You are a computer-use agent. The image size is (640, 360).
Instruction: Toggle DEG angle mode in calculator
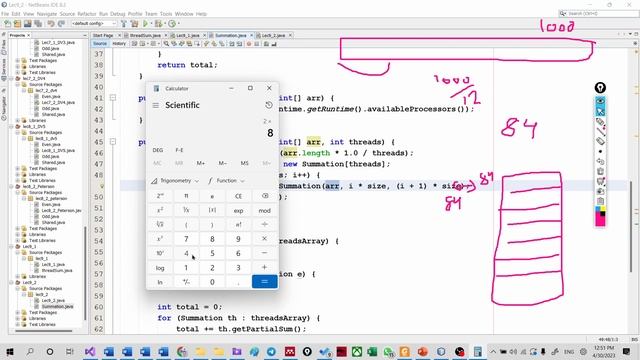(158, 150)
